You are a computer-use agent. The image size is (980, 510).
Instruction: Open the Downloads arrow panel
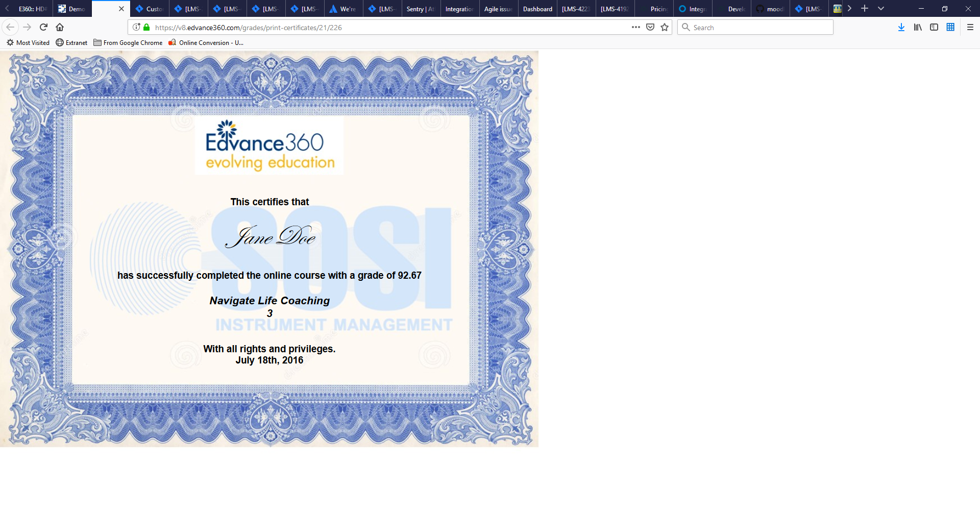tap(901, 27)
